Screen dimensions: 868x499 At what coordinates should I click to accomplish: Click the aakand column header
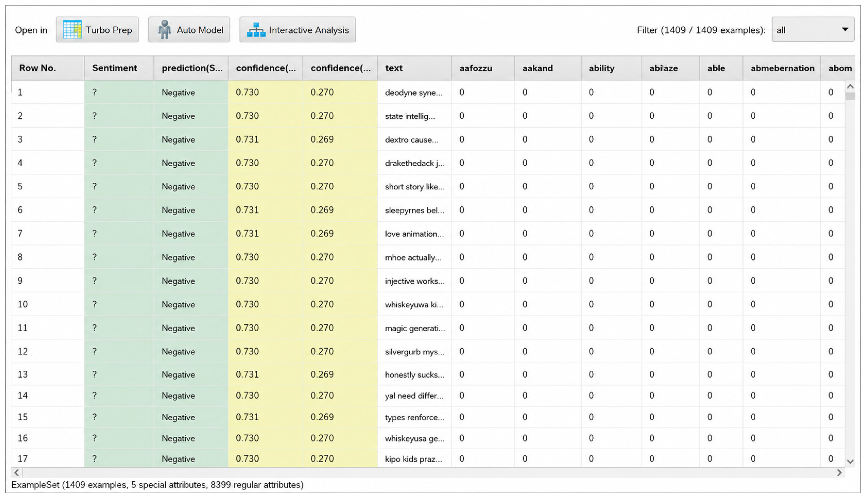pyautogui.click(x=548, y=68)
